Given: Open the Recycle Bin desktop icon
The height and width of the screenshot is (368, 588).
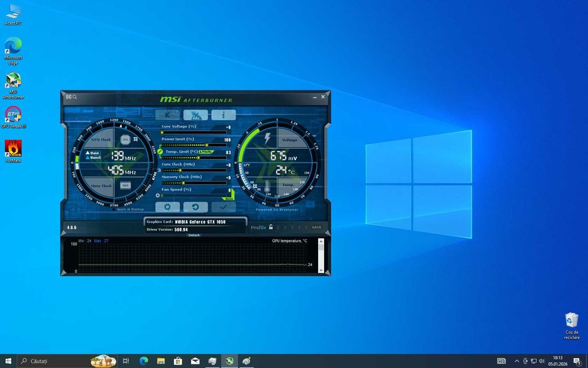Looking at the screenshot, I should point(572,326).
